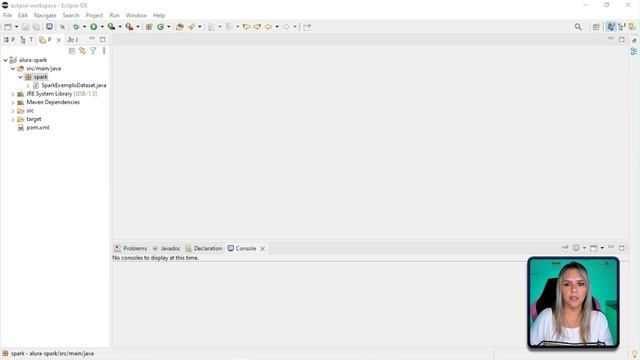640x360 pixels.
Task: Open the External Tools dropdown arrow
Action: pos(138,27)
